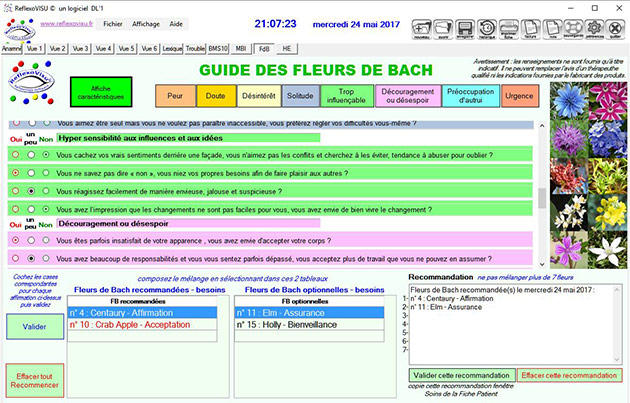The width and height of the screenshot is (630, 403).
Task: Open the facture document icon
Action: tap(530, 29)
